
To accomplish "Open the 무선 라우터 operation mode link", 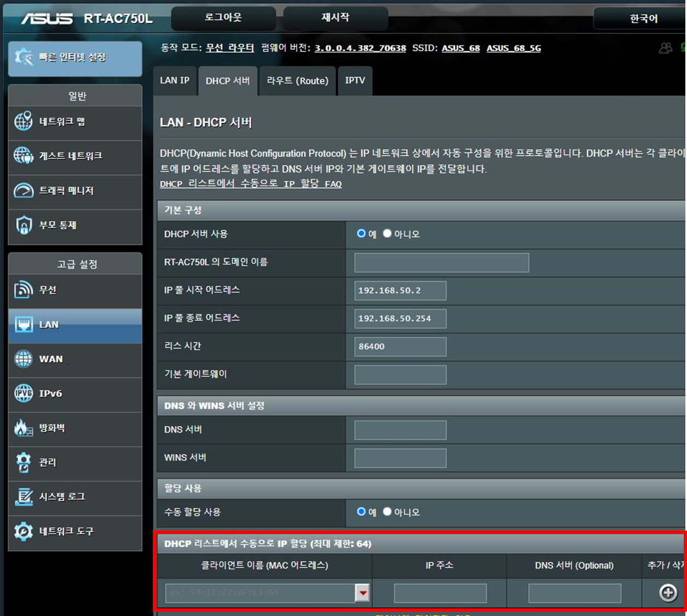I will click(x=230, y=48).
